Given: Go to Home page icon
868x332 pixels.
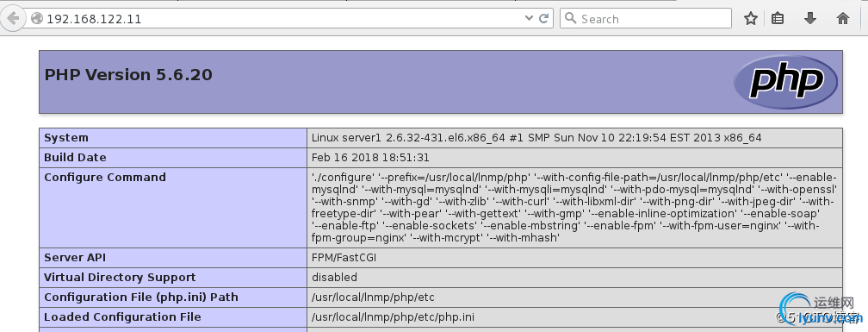Looking at the screenshot, I should coord(843,19).
